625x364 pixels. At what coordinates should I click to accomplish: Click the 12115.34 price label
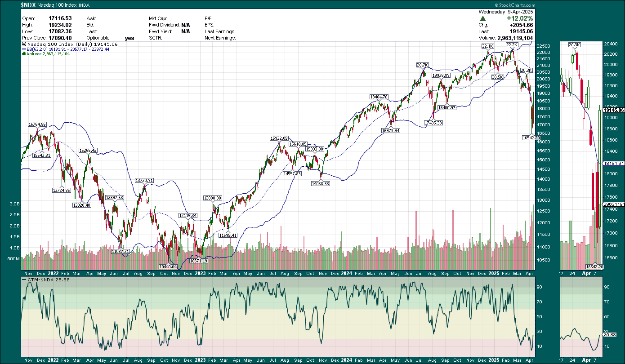(188, 216)
